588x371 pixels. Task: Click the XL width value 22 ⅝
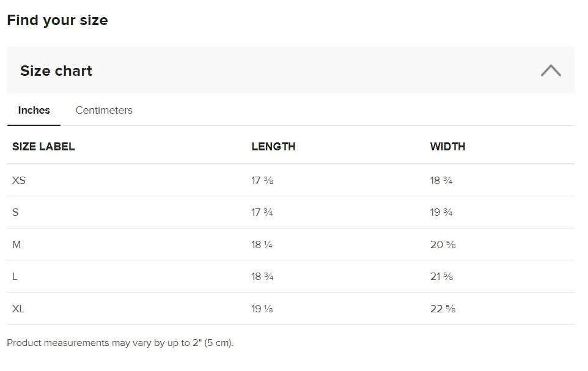click(443, 309)
